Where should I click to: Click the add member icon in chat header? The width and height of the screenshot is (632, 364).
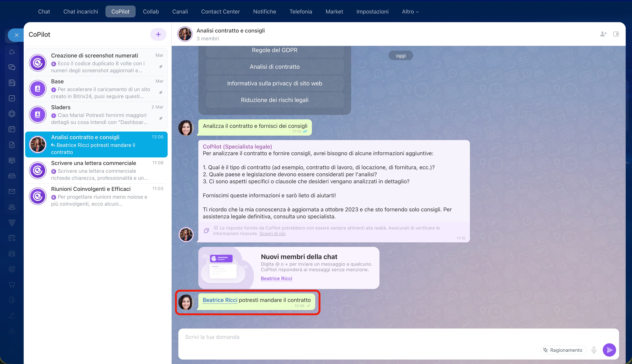point(603,34)
